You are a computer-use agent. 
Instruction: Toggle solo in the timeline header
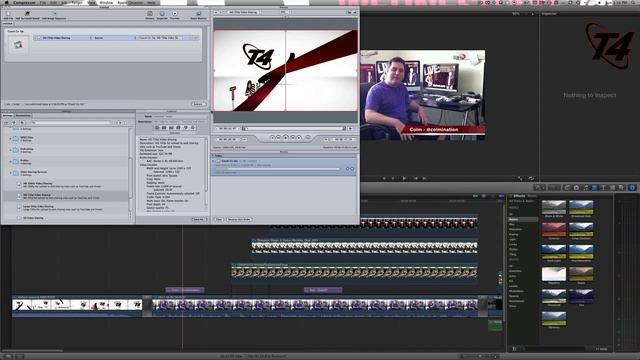tap(492, 196)
